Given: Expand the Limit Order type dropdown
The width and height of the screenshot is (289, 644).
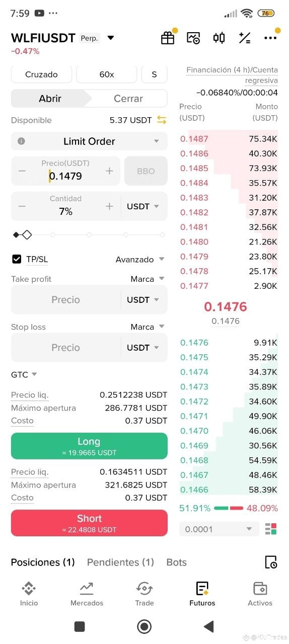Looking at the screenshot, I should pos(89,141).
